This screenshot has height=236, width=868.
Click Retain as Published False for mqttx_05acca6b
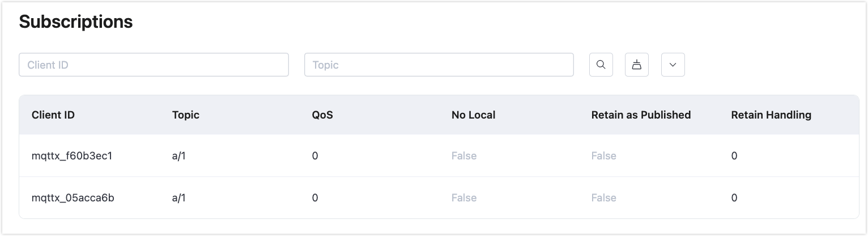[603, 197]
